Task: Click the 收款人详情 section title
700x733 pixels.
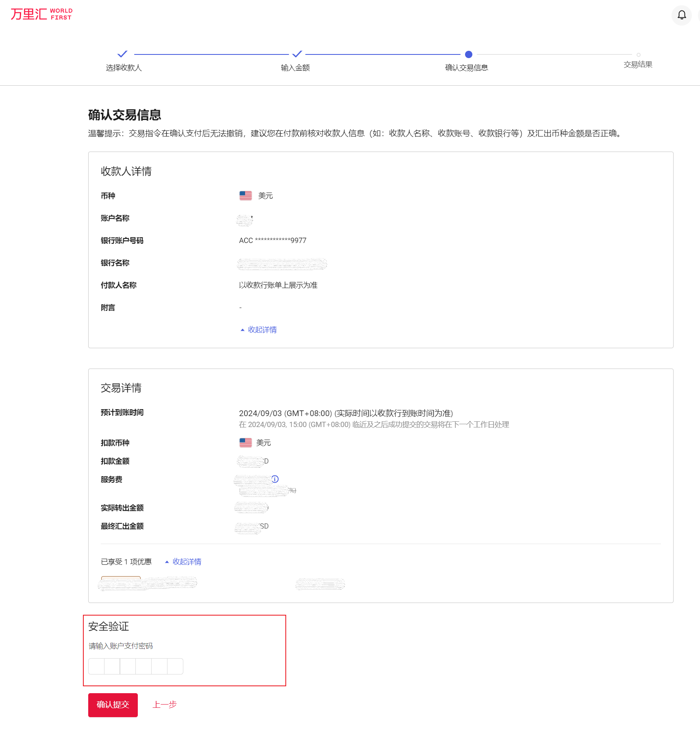Action: pyautogui.click(x=126, y=171)
